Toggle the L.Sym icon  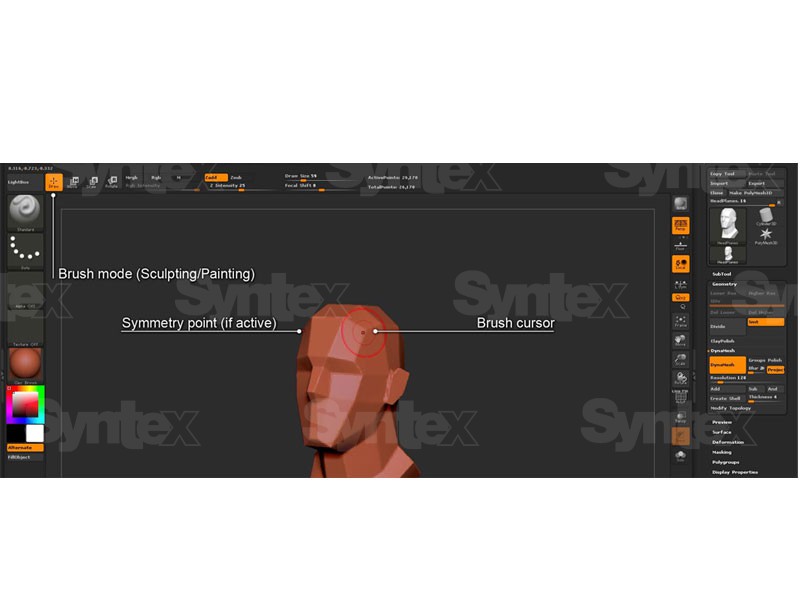click(x=681, y=285)
